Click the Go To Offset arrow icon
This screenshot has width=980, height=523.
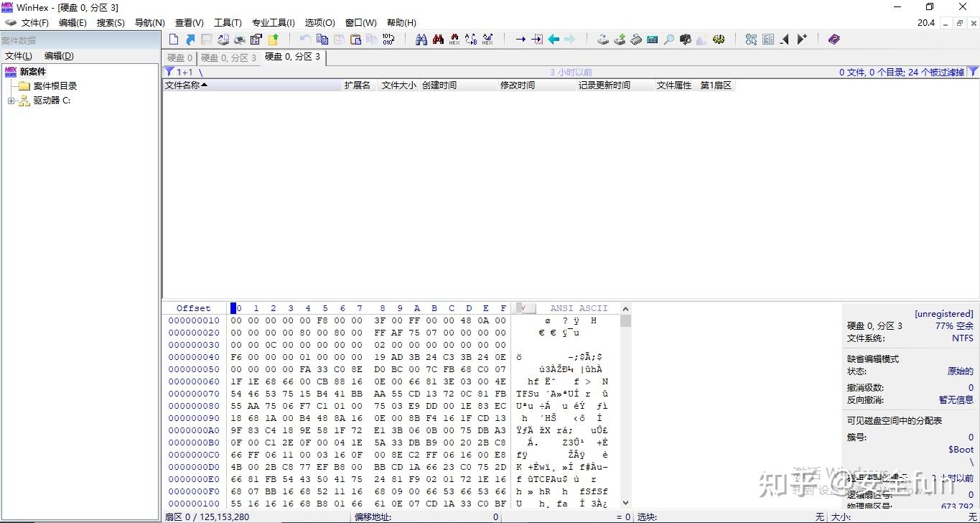tap(521, 40)
